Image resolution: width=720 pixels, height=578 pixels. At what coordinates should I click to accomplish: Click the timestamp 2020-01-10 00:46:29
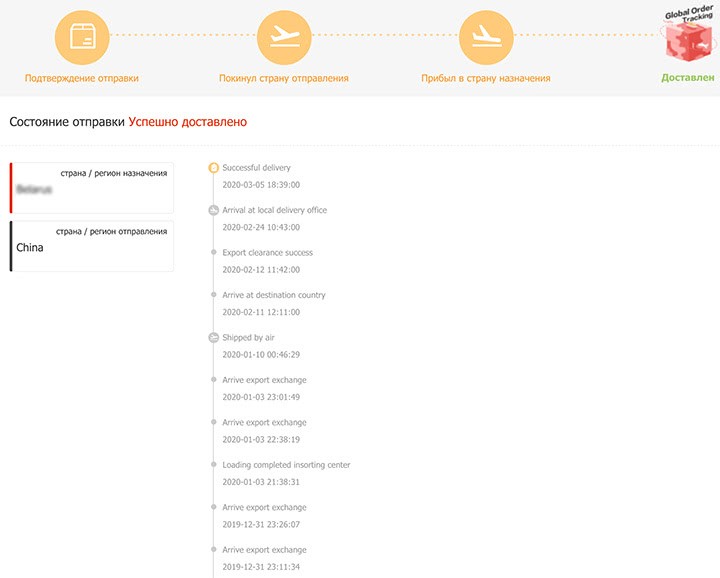pyautogui.click(x=261, y=354)
